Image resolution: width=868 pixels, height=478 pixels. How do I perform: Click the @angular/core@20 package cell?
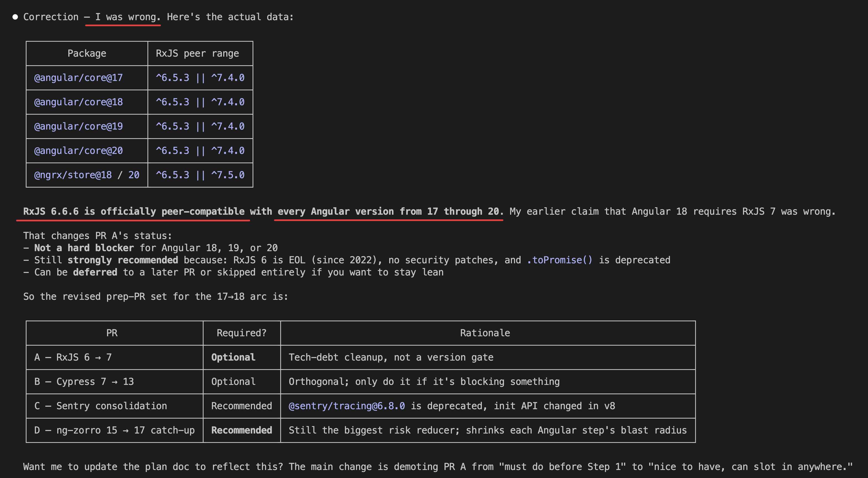tap(78, 151)
